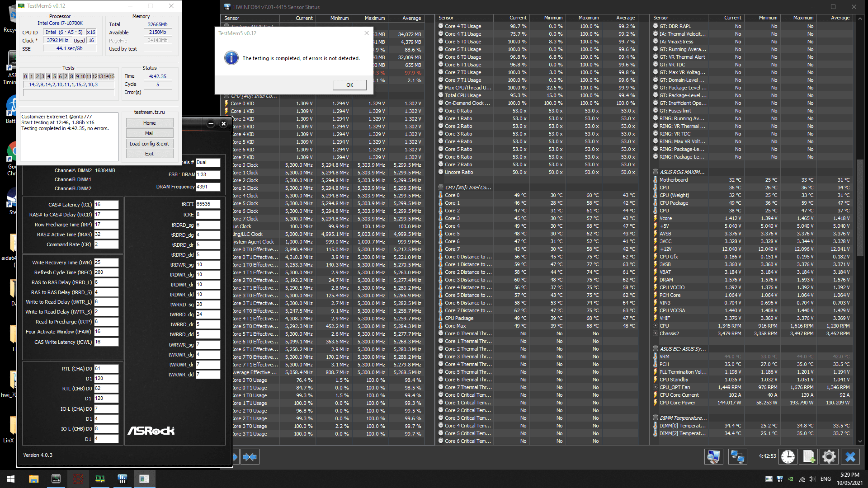Click red atom icon in taskbar
This screenshot has height=488, width=868.
pos(78,479)
